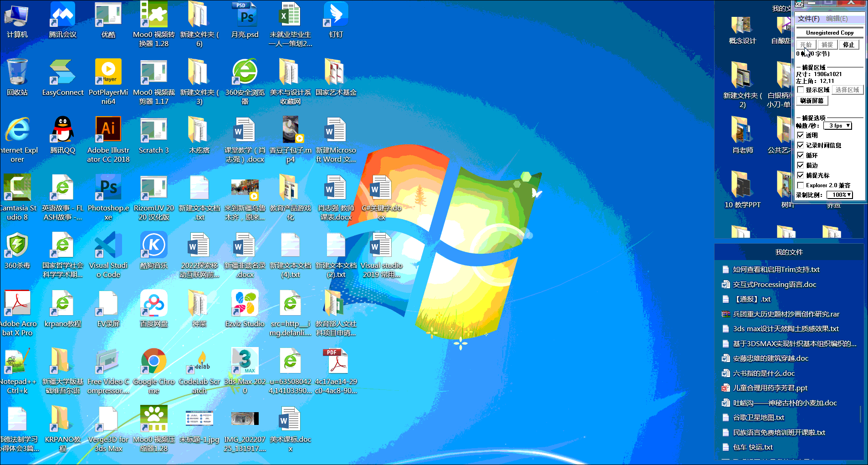Screen dimensions: 868x465
Task: Open the 3 fps frame rate dropdown
Action: [837, 126]
